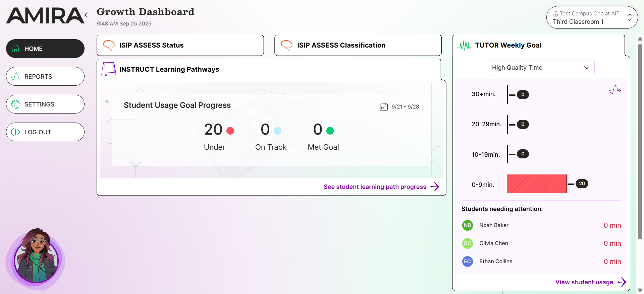
Task: Click the red 0-9min. usage bar
Action: click(x=537, y=184)
